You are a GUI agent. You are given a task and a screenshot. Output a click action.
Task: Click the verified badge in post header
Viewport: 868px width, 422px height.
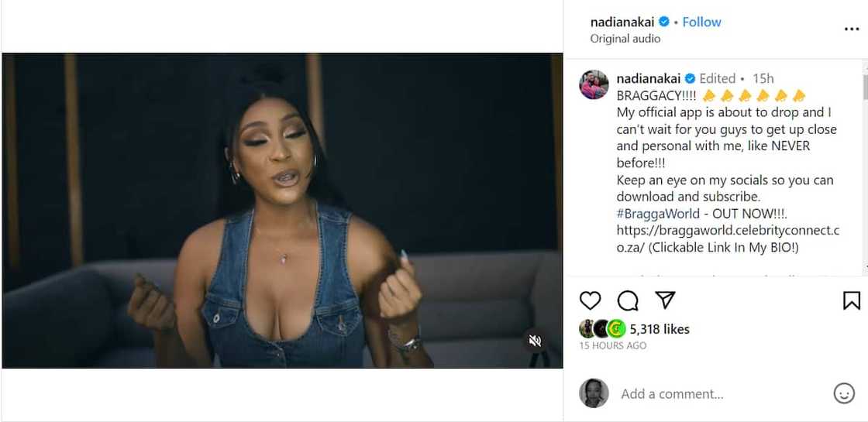tap(665, 22)
